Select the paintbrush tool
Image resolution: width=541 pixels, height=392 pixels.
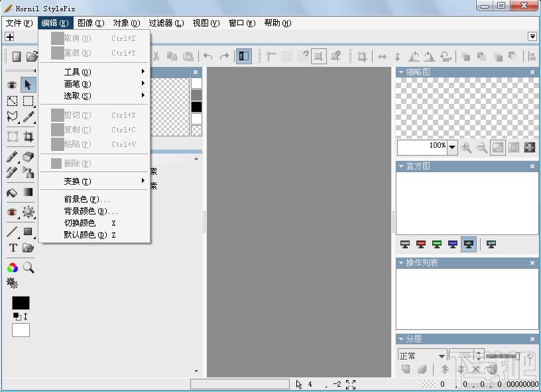13,157
